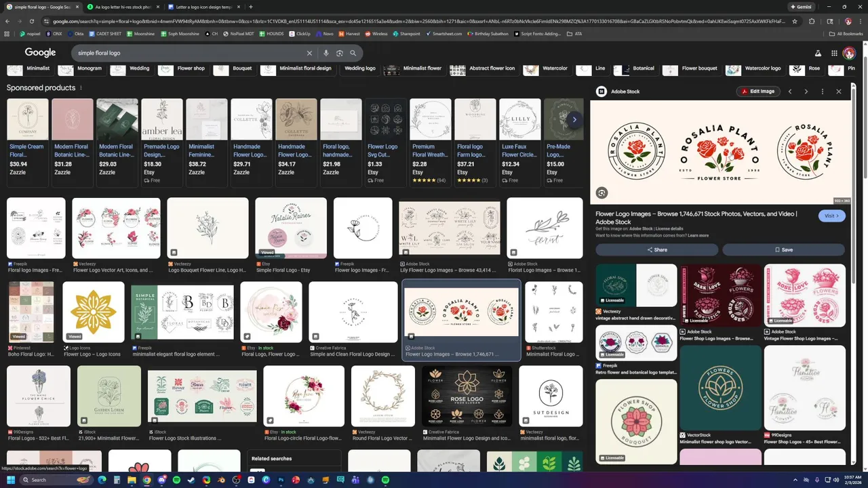This screenshot has width=868, height=488.
Task: Open Google Search Labs flask icon
Action: pyautogui.click(x=818, y=53)
